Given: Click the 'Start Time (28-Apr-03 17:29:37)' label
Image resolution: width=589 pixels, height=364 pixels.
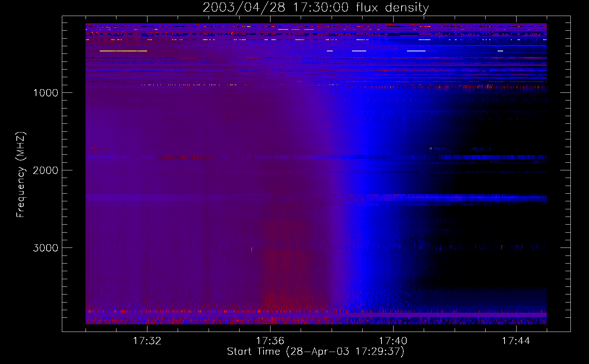Looking at the screenshot, I should [316, 352].
